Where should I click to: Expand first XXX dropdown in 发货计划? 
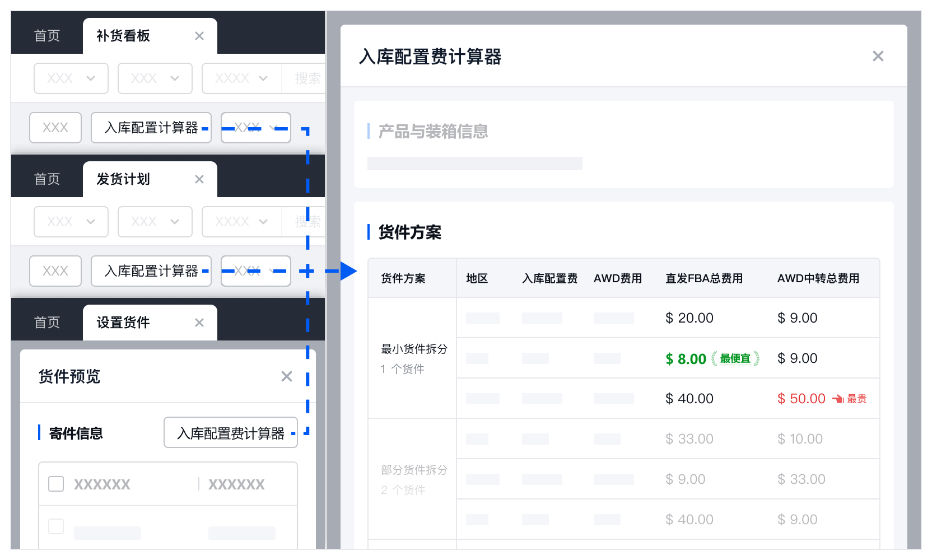pos(71,222)
